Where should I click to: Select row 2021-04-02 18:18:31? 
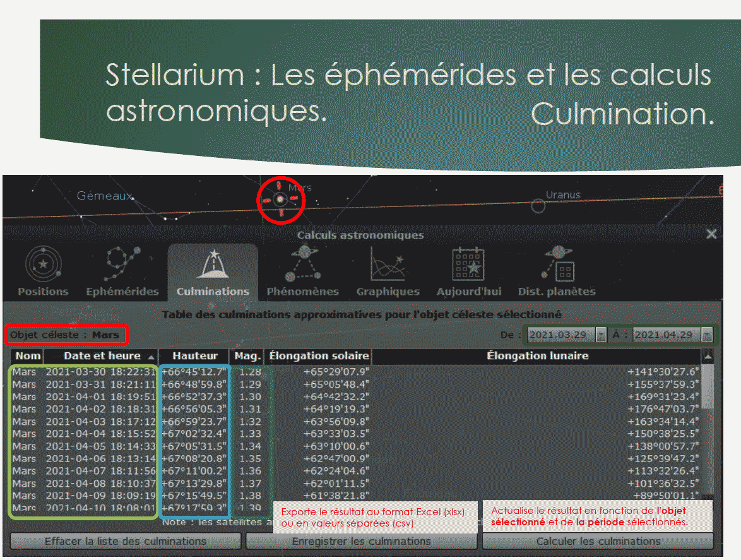tap(356, 408)
